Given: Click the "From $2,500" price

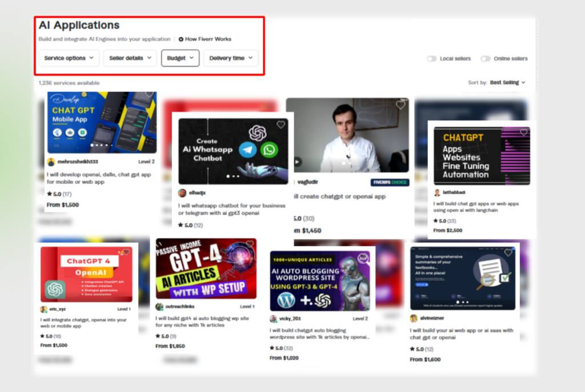Looking at the screenshot, I should 448,230.
